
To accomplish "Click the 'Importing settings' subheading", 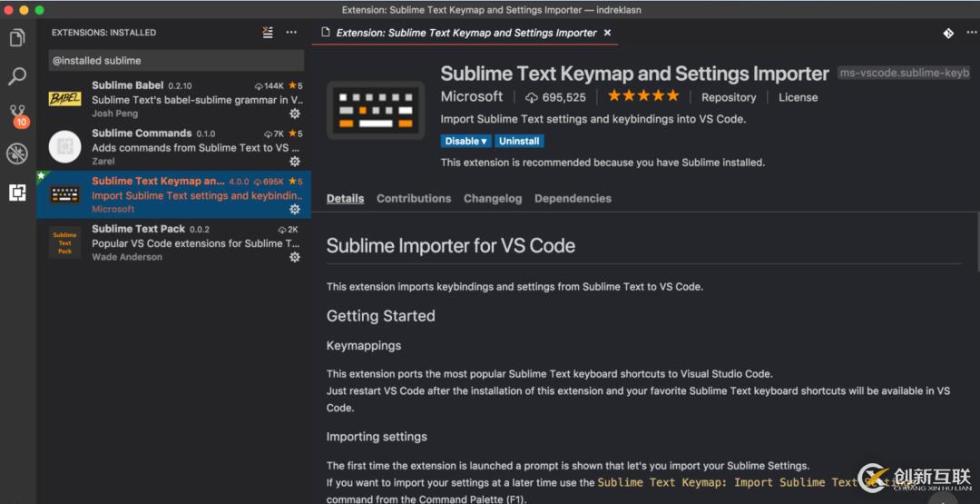I will click(x=377, y=437).
